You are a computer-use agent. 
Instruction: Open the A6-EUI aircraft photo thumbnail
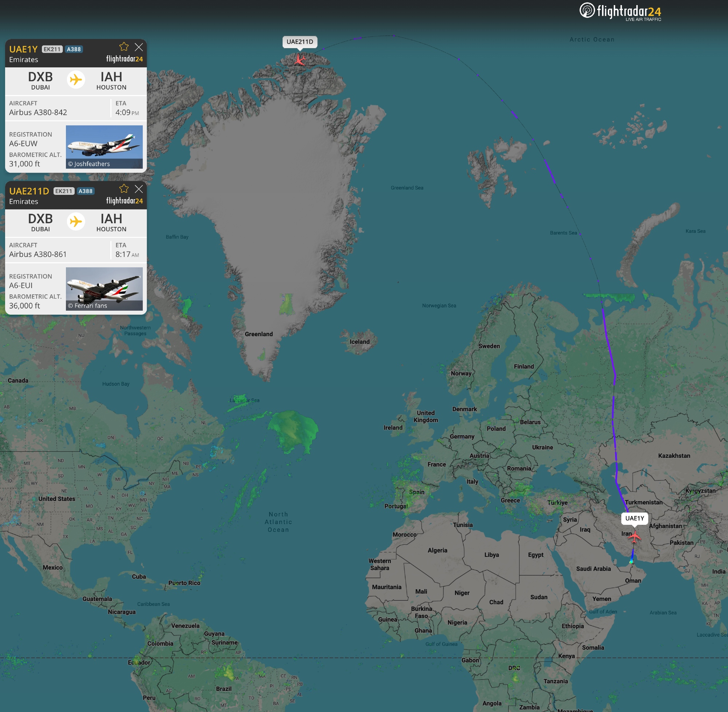tap(104, 288)
